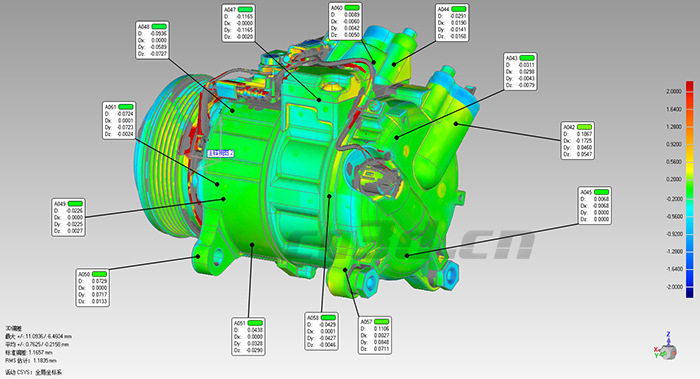The height and width of the screenshot is (379, 700).
Task: Click the green status indicator on A043
Action: click(527, 58)
